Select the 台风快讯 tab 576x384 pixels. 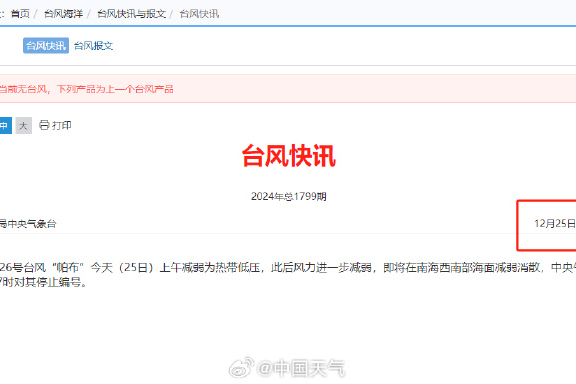pos(46,46)
